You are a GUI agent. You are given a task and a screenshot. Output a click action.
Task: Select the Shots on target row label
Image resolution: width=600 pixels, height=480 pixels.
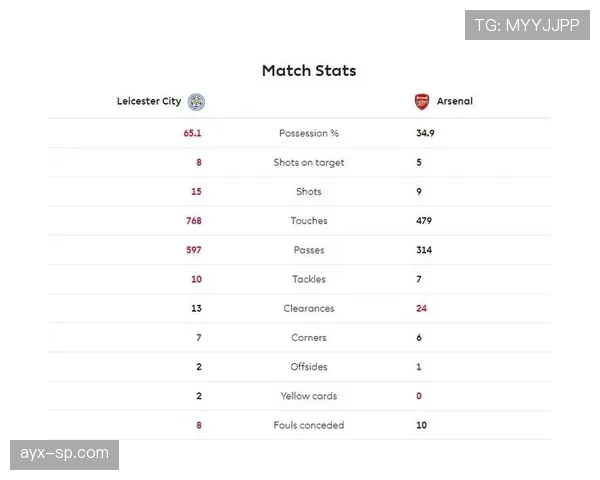pos(309,162)
